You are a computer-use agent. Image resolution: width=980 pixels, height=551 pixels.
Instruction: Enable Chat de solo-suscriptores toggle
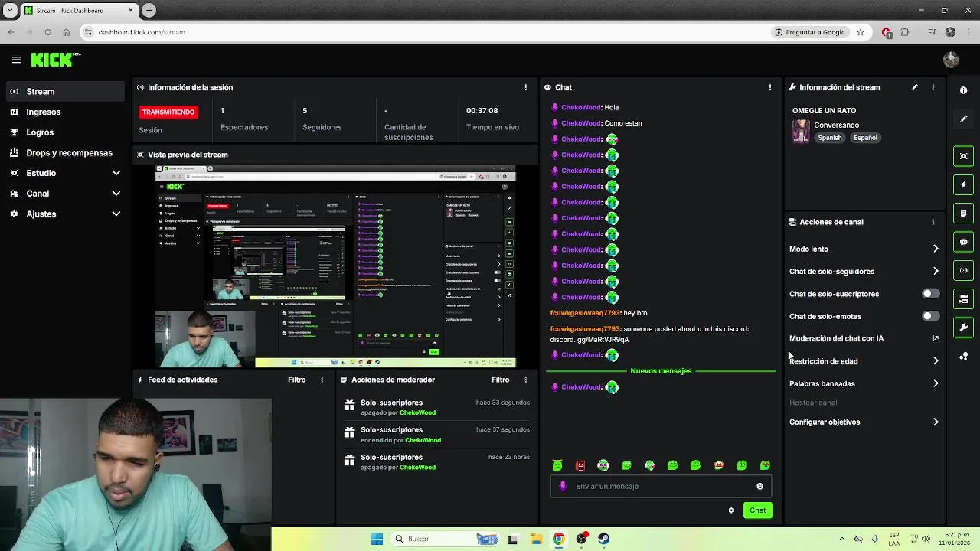coord(930,294)
